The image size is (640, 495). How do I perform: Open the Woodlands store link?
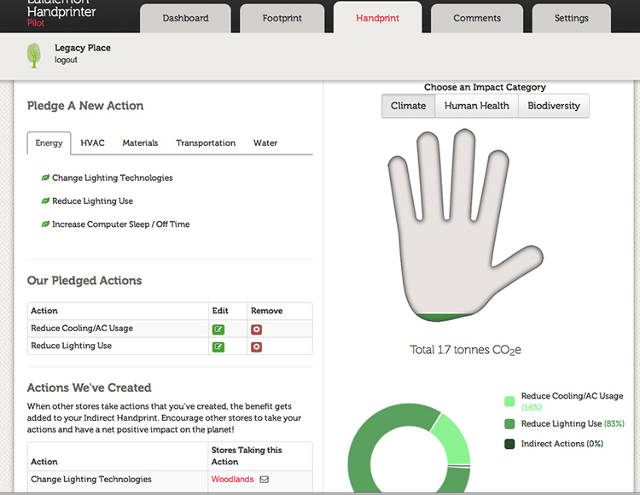[232, 479]
